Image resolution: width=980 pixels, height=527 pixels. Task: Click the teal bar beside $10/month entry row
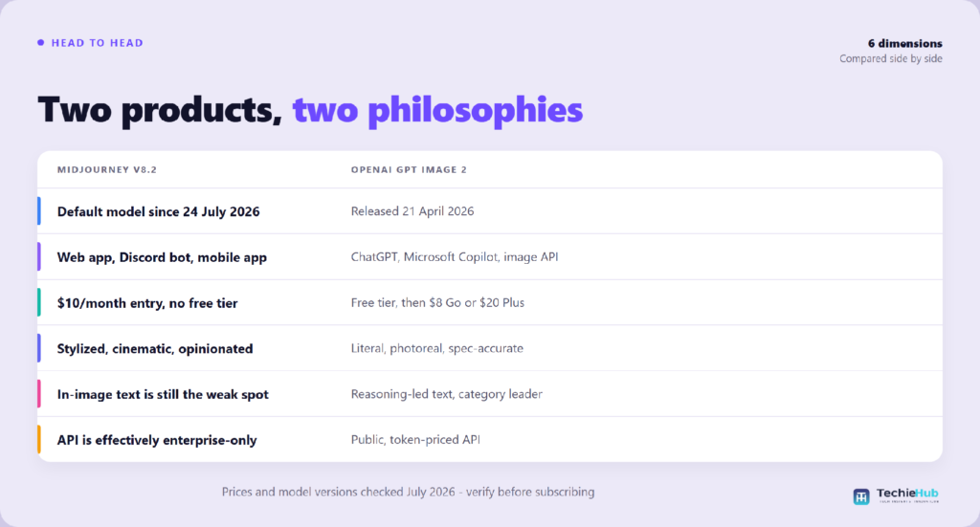(x=39, y=302)
